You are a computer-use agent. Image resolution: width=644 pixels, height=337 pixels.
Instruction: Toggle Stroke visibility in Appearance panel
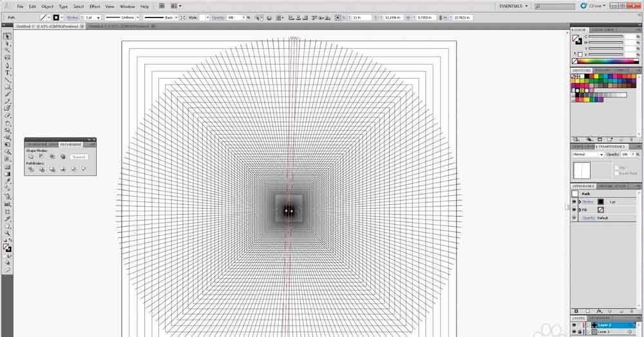[x=574, y=202]
